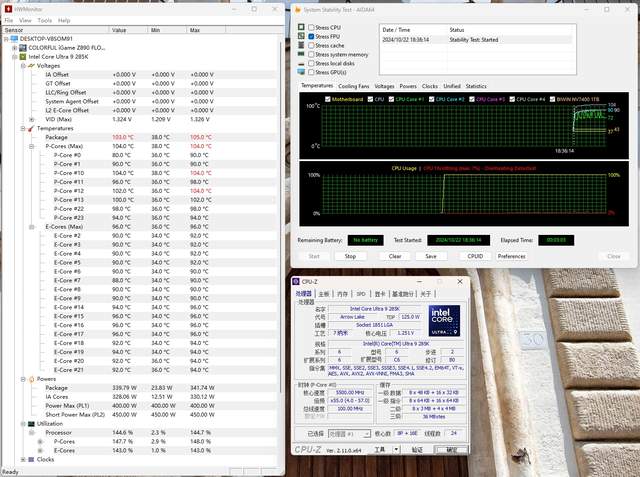This screenshot has height=477, width=640.
Task: Click the Value column header in HWMonitor
Action: pyautogui.click(x=128, y=30)
